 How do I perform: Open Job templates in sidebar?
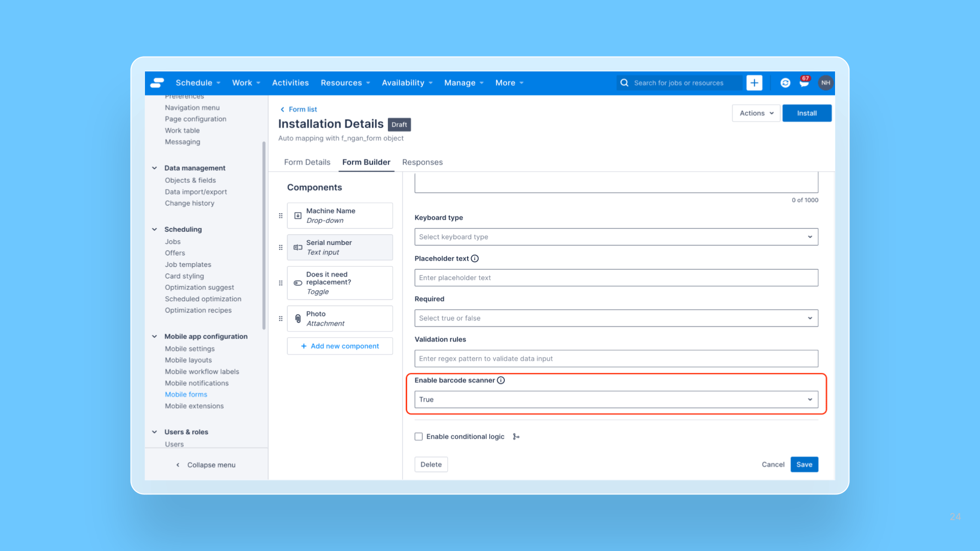(188, 265)
